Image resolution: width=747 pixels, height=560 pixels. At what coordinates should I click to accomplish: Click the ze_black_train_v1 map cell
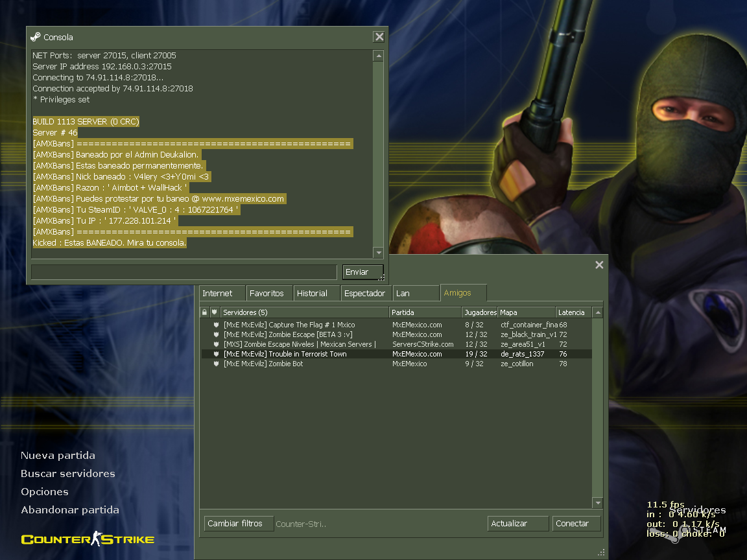point(529,334)
